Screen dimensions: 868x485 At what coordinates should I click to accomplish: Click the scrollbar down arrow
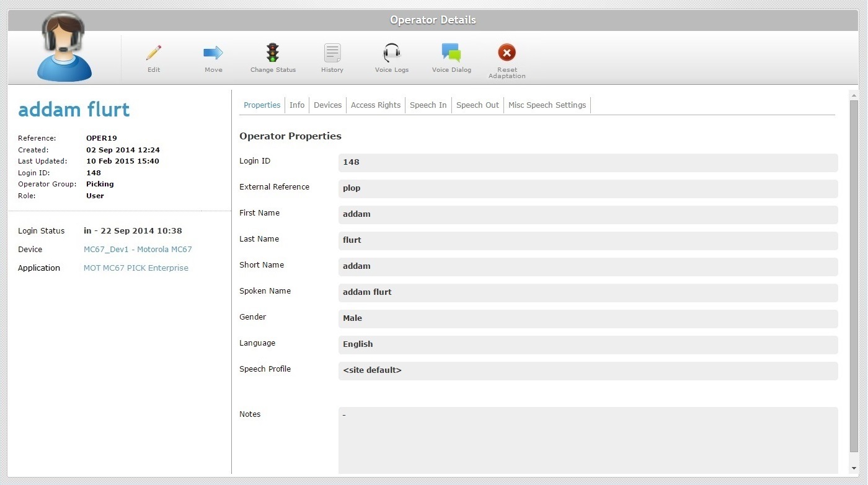854,469
